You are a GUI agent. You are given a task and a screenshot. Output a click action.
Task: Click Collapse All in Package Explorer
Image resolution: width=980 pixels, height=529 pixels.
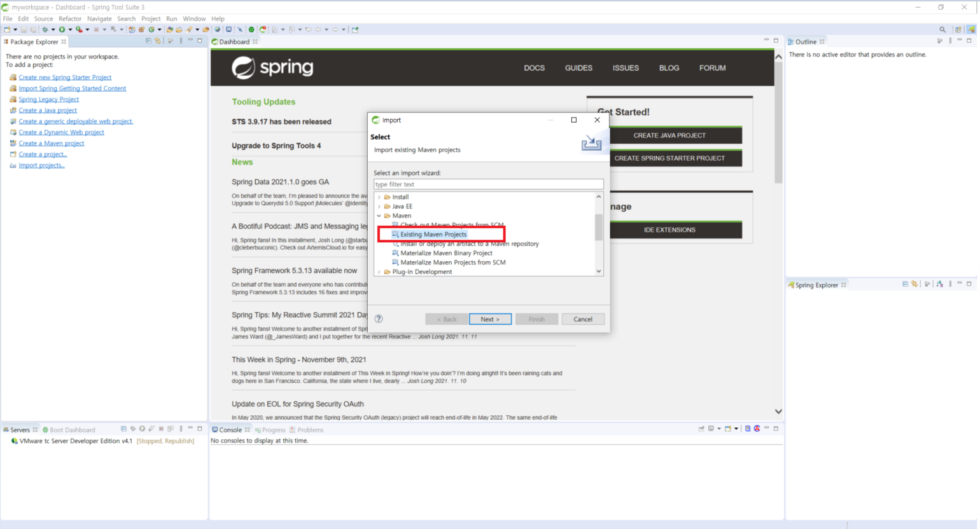pos(148,41)
